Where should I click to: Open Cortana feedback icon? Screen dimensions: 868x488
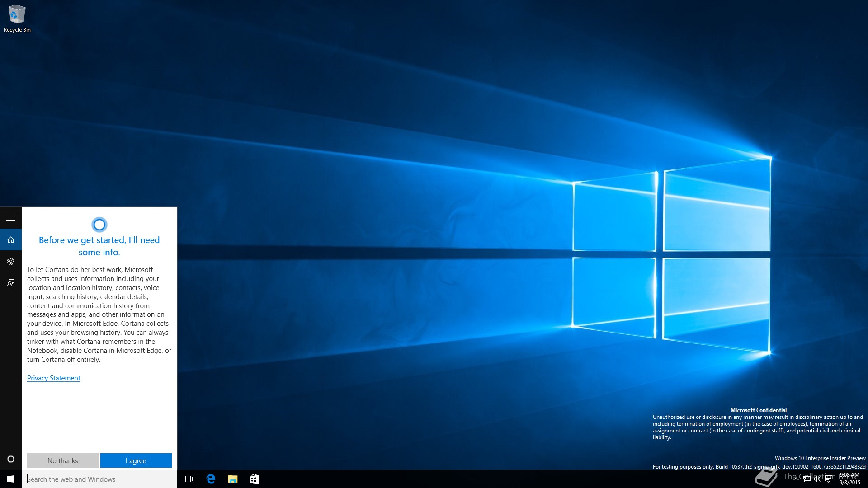pyautogui.click(x=11, y=283)
